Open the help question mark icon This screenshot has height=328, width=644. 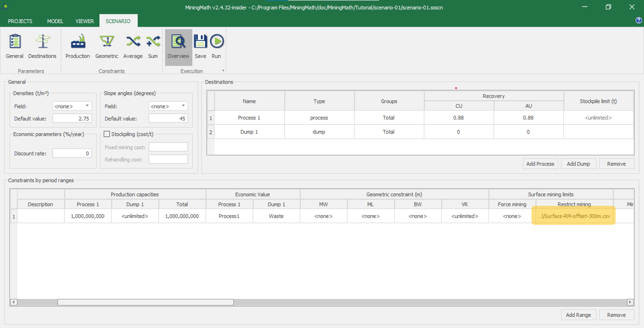tap(639, 20)
